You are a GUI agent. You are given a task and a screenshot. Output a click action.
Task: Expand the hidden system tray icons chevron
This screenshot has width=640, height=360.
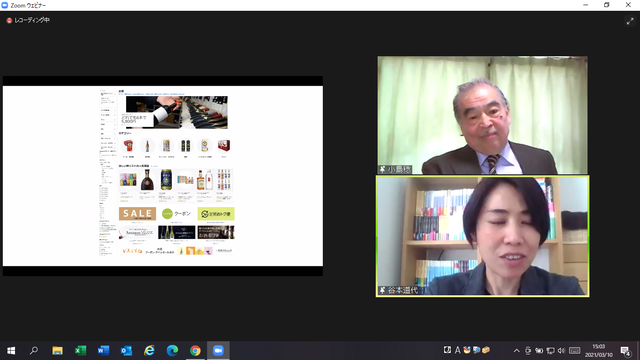(516, 351)
